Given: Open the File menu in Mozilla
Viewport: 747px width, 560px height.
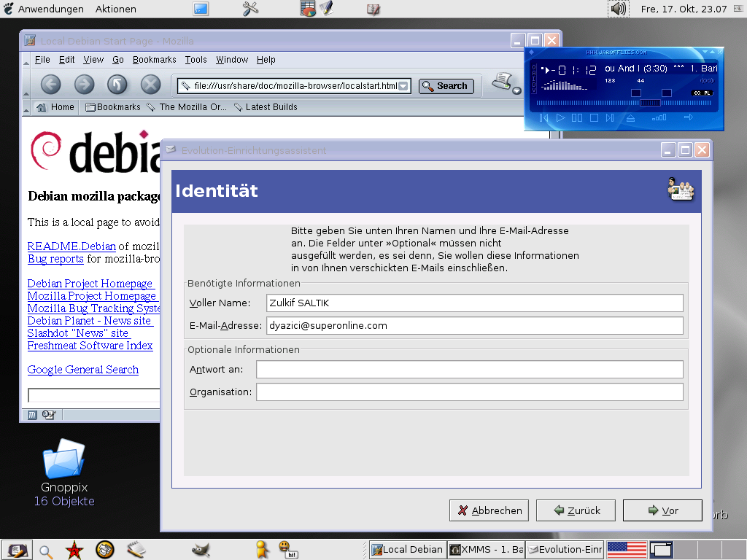Looking at the screenshot, I should coord(42,60).
